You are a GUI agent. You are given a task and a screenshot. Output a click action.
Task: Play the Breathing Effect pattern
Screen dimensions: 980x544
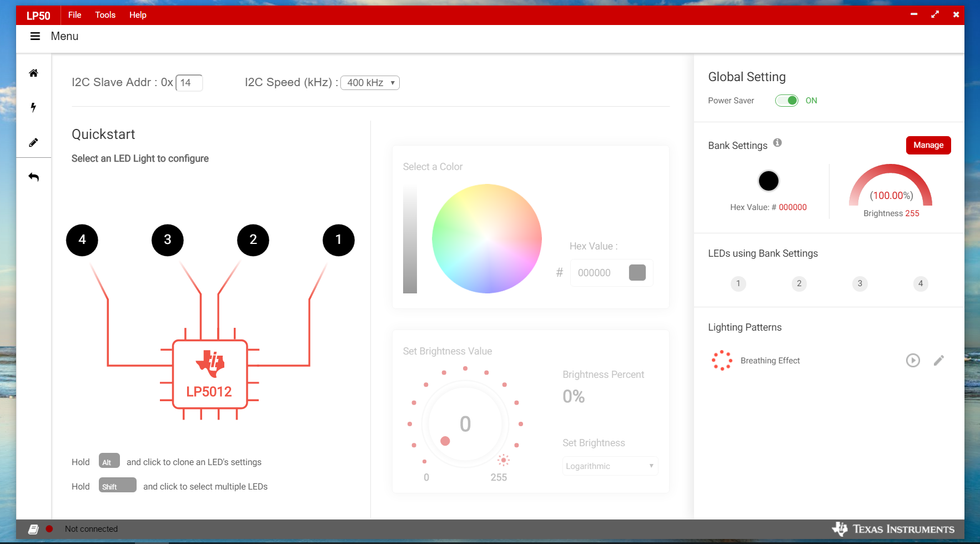click(x=913, y=361)
